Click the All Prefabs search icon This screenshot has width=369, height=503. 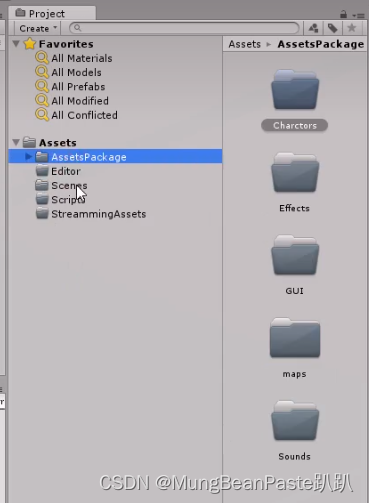[42, 86]
